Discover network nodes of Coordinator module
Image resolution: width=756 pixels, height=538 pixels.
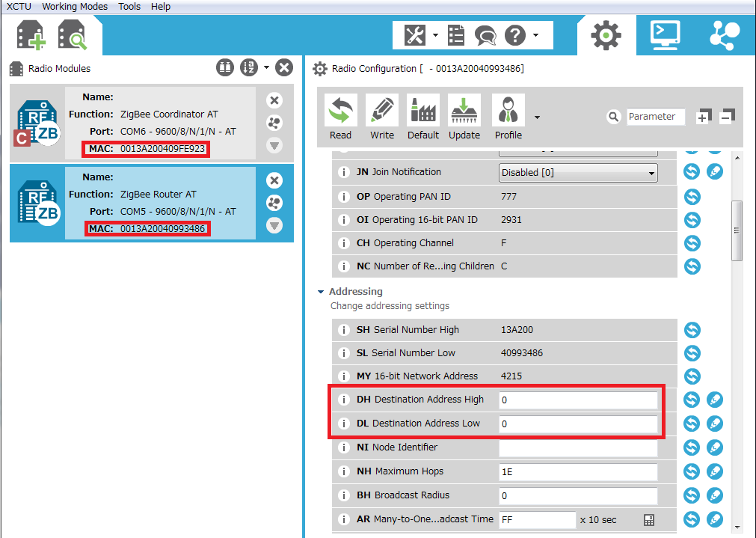point(274,123)
